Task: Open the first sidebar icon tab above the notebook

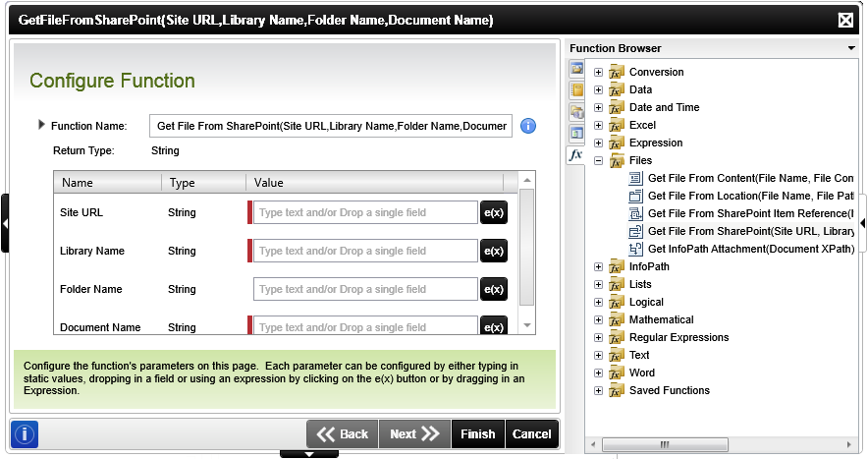Action: click(576, 69)
